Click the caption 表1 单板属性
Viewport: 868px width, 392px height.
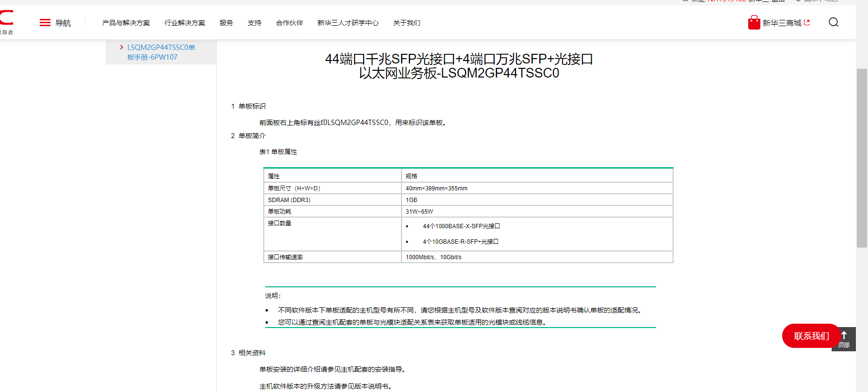278,152
